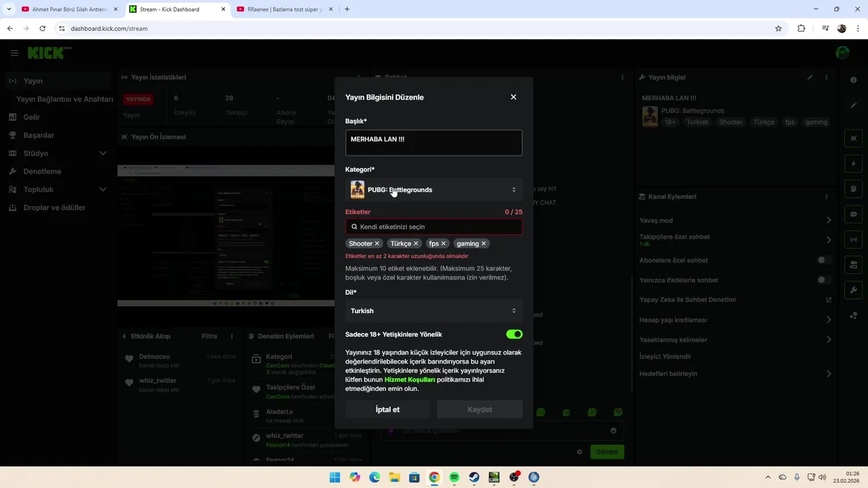Open Yayın Bağlantısı ve Anahtarı sidebar item

coord(64,99)
